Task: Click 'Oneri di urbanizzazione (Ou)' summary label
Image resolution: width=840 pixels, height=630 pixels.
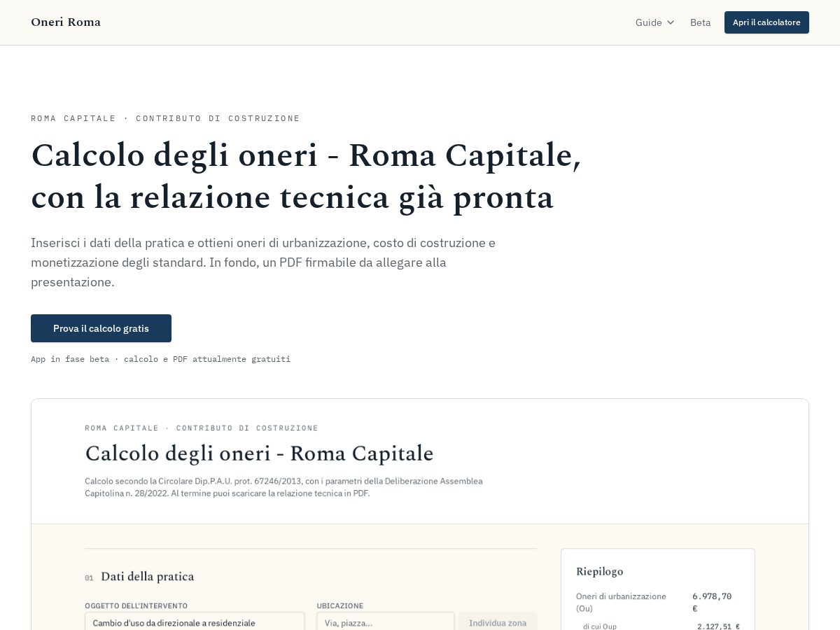Action: click(621, 602)
